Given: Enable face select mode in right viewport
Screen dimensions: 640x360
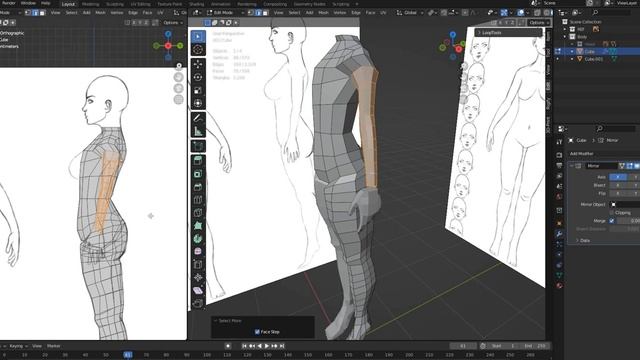Looking at the screenshot, I should [x=266, y=13].
